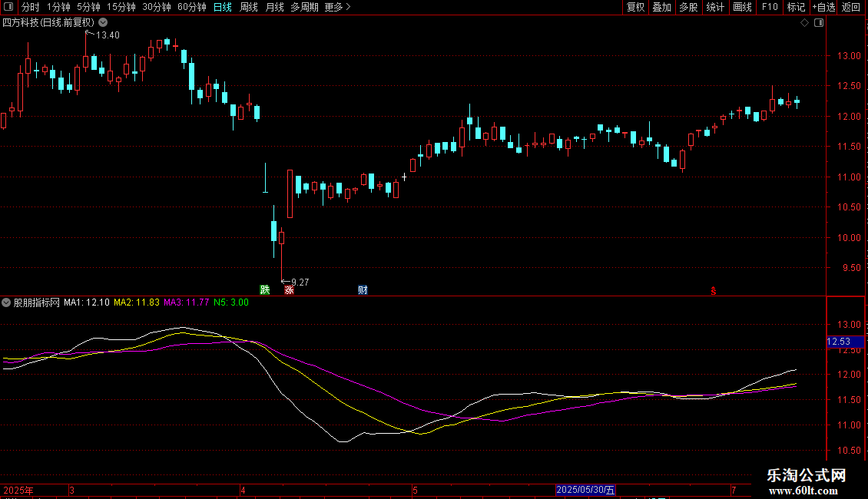Image resolution: width=868 pixels, height=499 pixels.
Task: Click the red S marker on the chart
Action: (714, 291)
